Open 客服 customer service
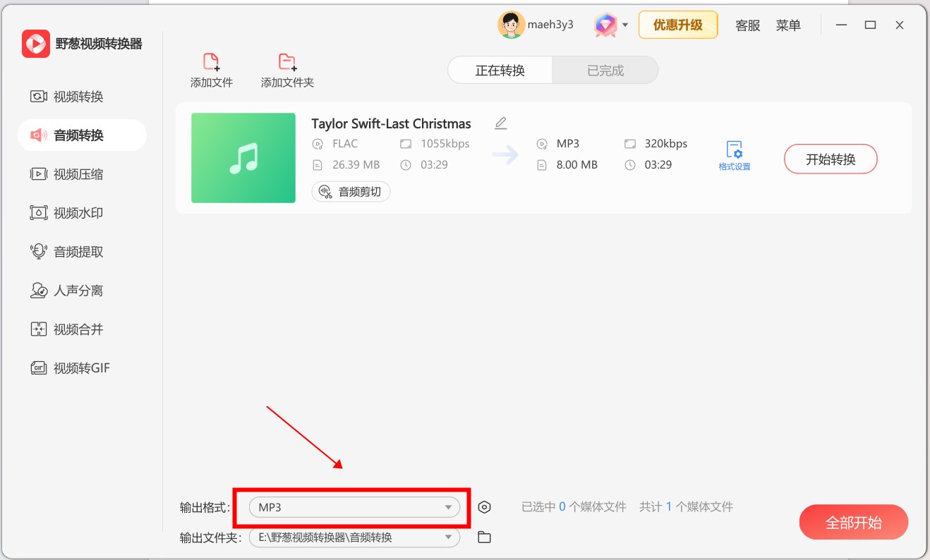 coord(748,25)
